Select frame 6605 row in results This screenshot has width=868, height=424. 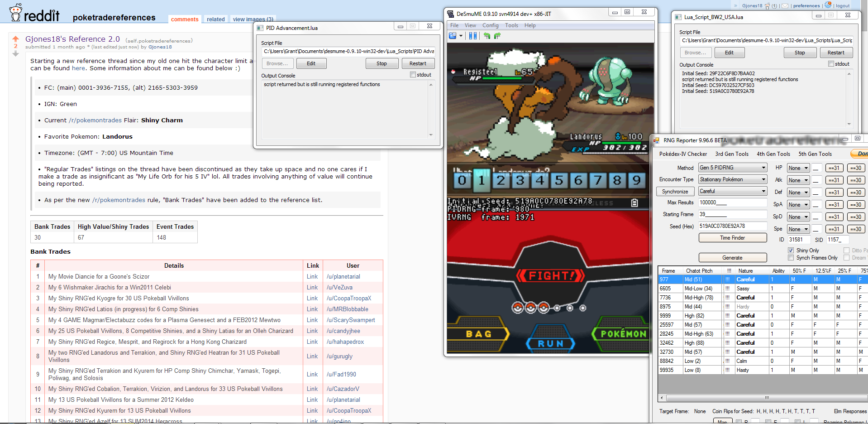coord(763,289)
